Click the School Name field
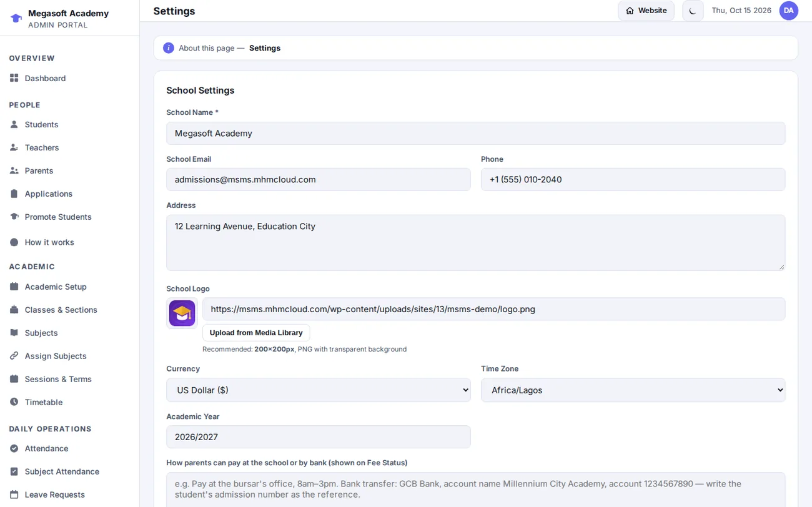 pyautogui.click(x=475, y=134)
